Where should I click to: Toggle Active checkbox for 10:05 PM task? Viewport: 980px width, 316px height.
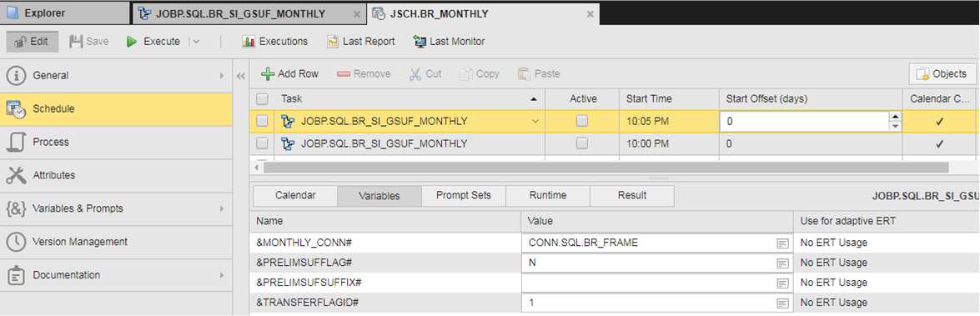click(x=582, y=121)
